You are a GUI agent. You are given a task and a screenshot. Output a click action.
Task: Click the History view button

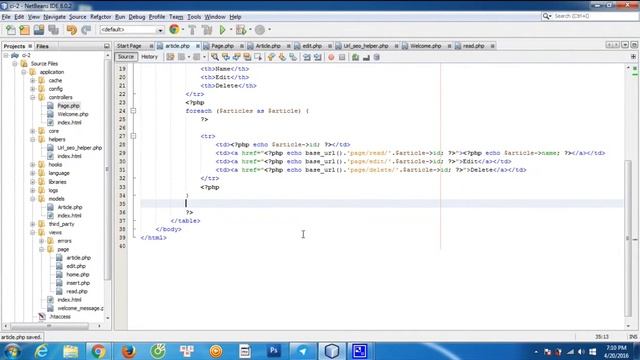[149, 57]
